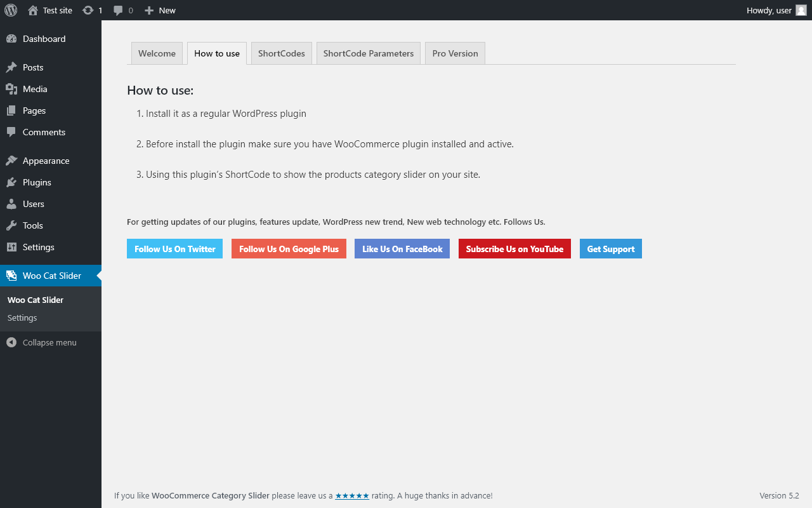
Task: Go to Users menu label
Action: point(34,204)
